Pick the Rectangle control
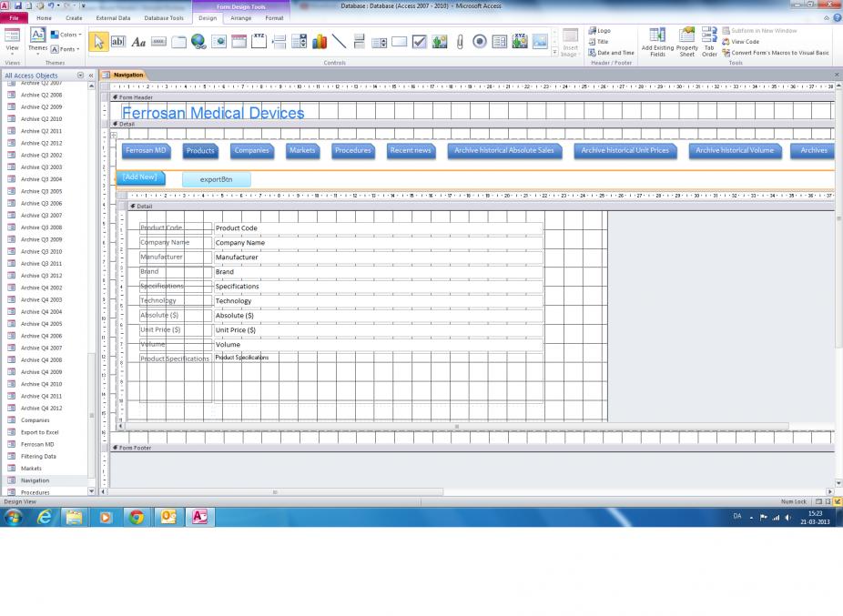 (x=400, y=41)
